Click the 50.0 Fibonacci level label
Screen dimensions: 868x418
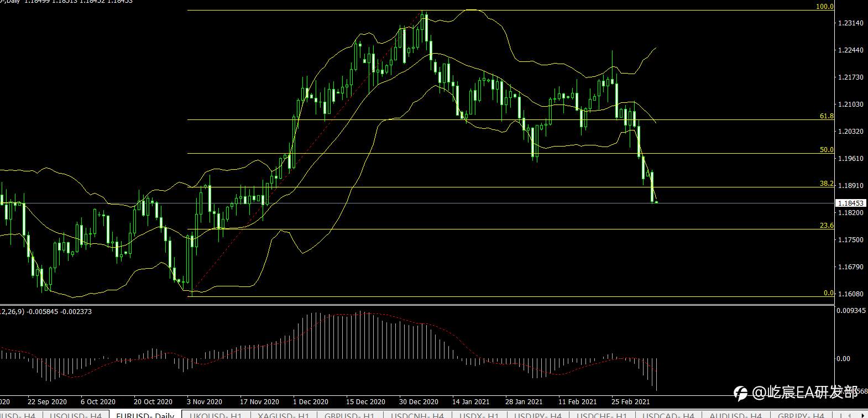pyautogui.click(x=827, y=150)
